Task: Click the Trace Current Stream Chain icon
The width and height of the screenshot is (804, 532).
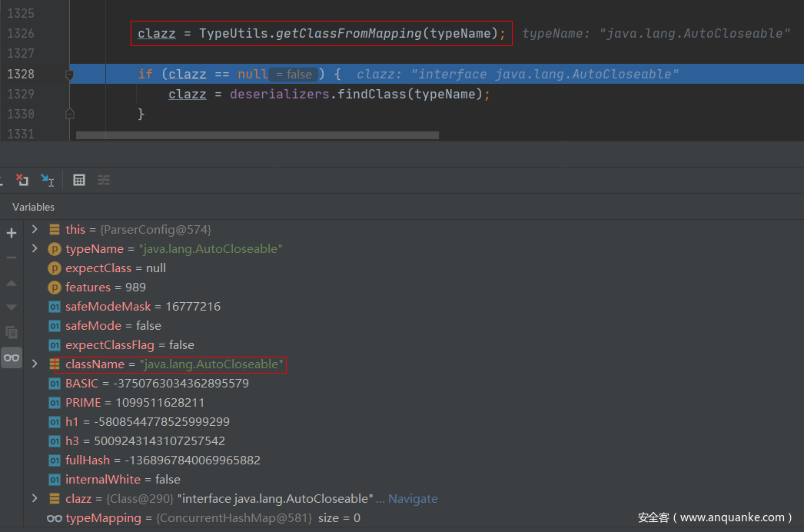Action: 104,180
